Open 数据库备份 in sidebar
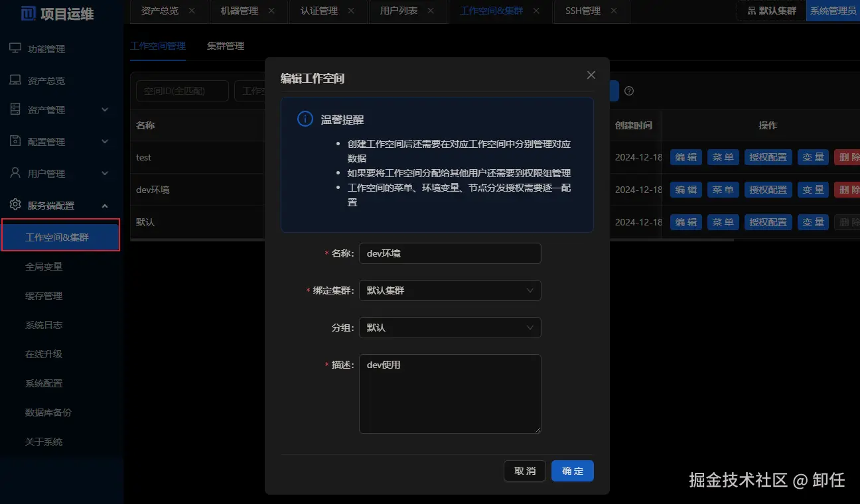860x504 pixels. click(x=48, y=412)
